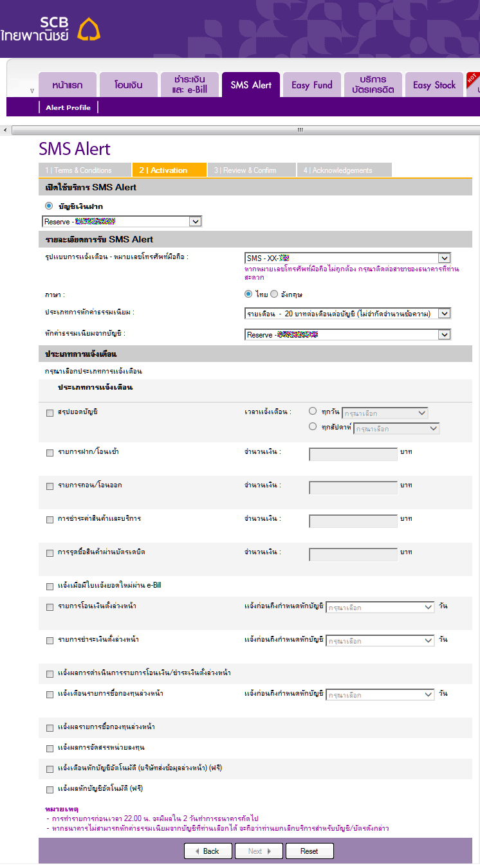Select the ทุกสัปดาห์ radio button
Viewport: 480px width, 868px height.
pos(313,426)
